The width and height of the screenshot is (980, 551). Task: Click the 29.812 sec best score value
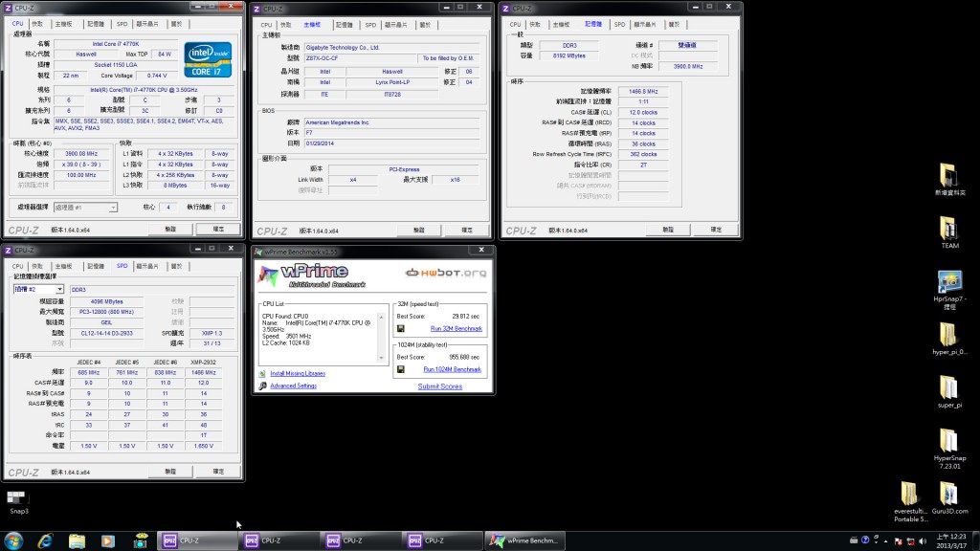(x=466, y=316)
